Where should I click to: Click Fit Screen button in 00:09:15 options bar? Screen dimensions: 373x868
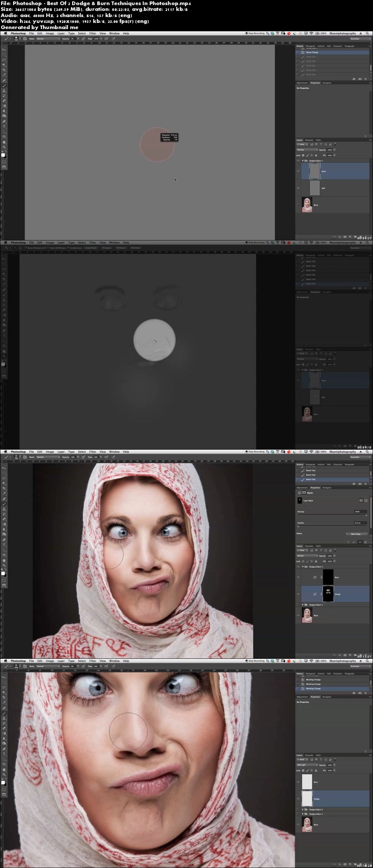[x=106, y=248]
